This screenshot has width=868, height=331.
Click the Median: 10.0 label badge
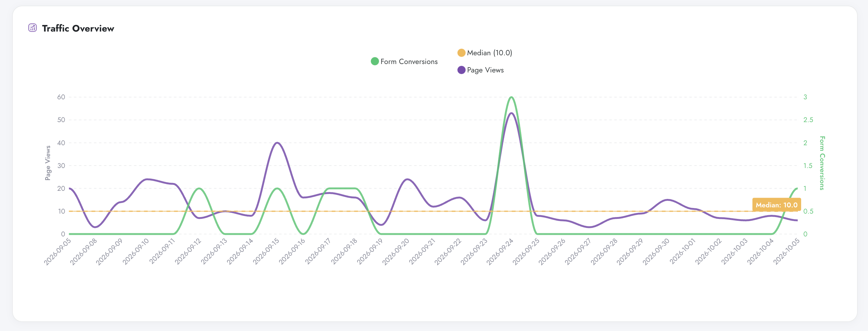click(776, 205)
